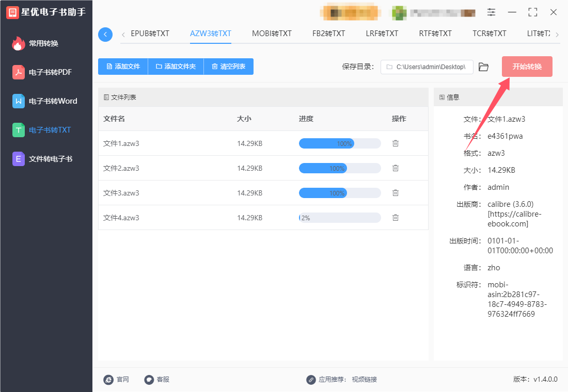The width and height of the screenshot is (568, 392).
Task: Open 官网 official website link
Action: [x=116, y=379]
